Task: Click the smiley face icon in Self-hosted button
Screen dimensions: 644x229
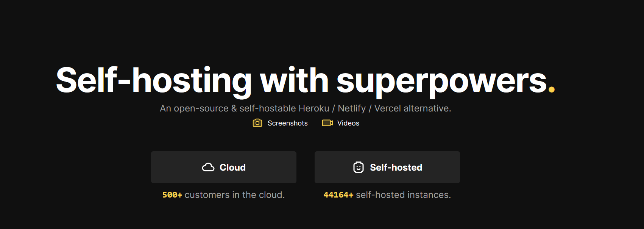Action: pos(359,167)
